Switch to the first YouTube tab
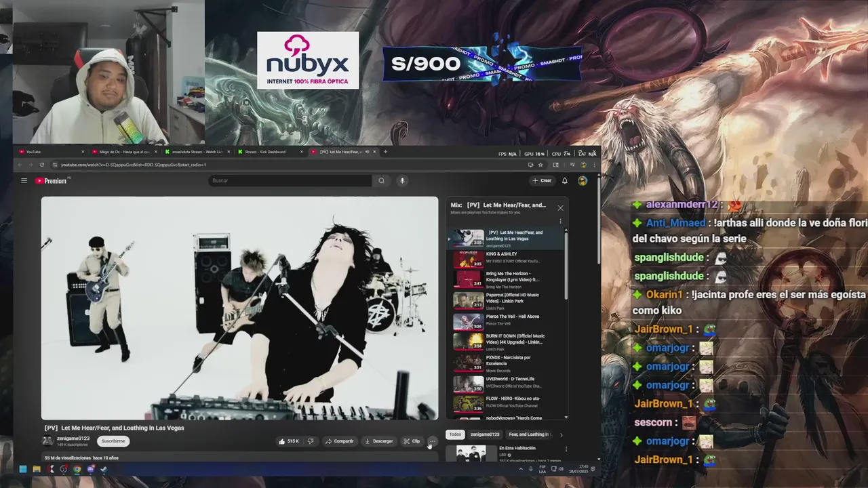This screenshot has width=868, height=488. 51,152
